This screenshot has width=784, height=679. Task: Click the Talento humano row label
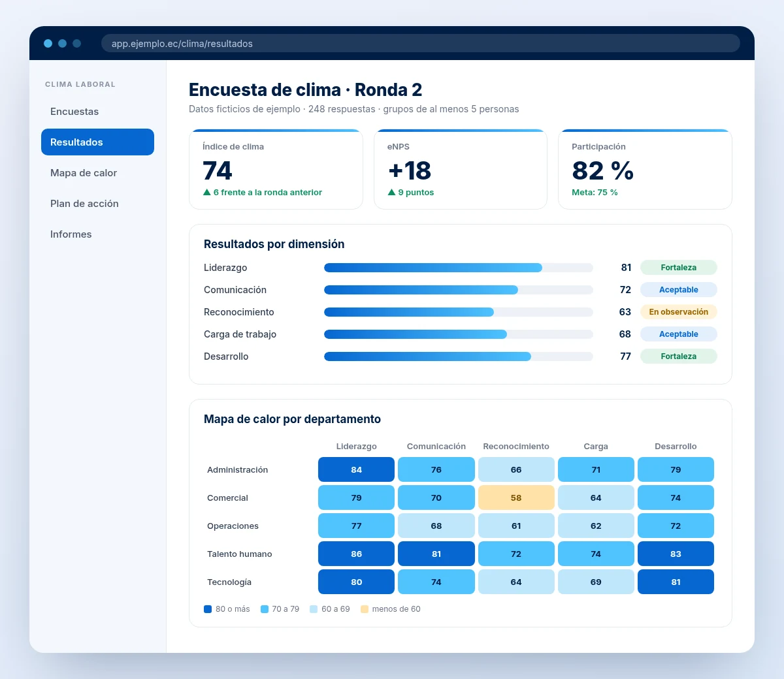click(x=240, y=554)
